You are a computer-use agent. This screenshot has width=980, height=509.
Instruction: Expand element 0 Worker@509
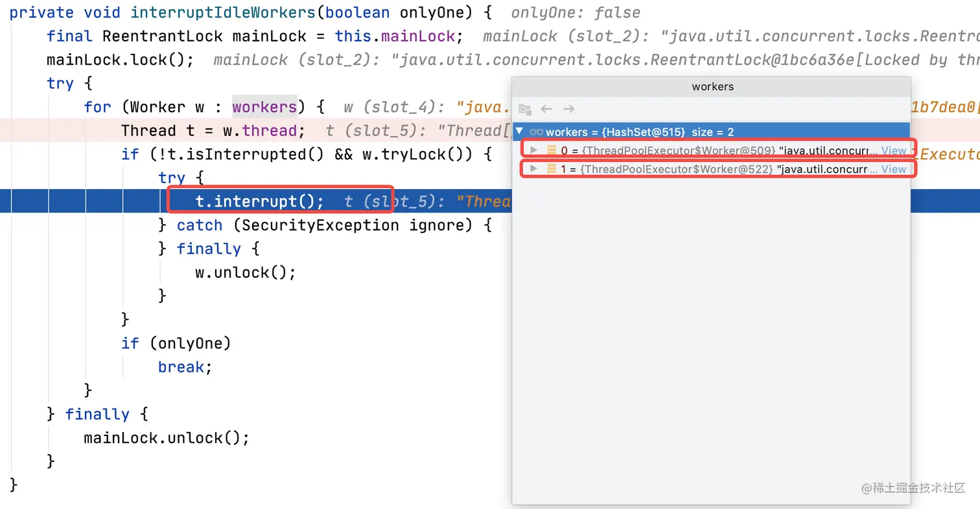pyautogui.click(x=534, y=150)
